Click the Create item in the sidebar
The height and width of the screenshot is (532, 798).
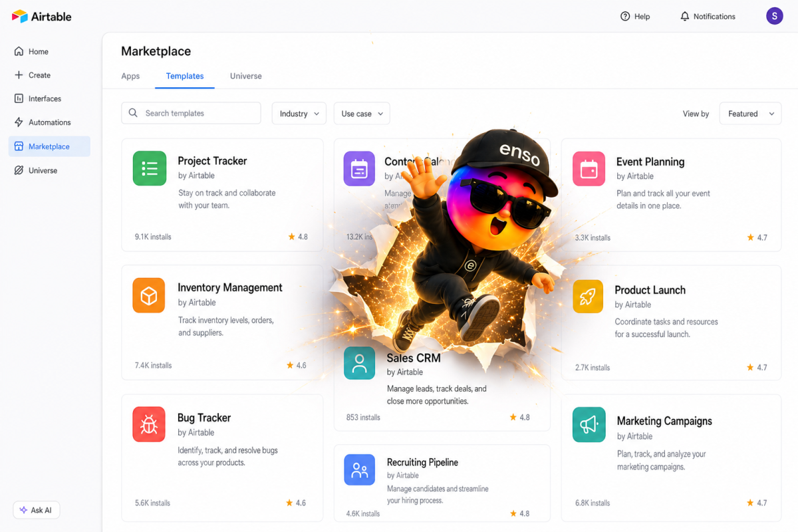coord(49,75)
